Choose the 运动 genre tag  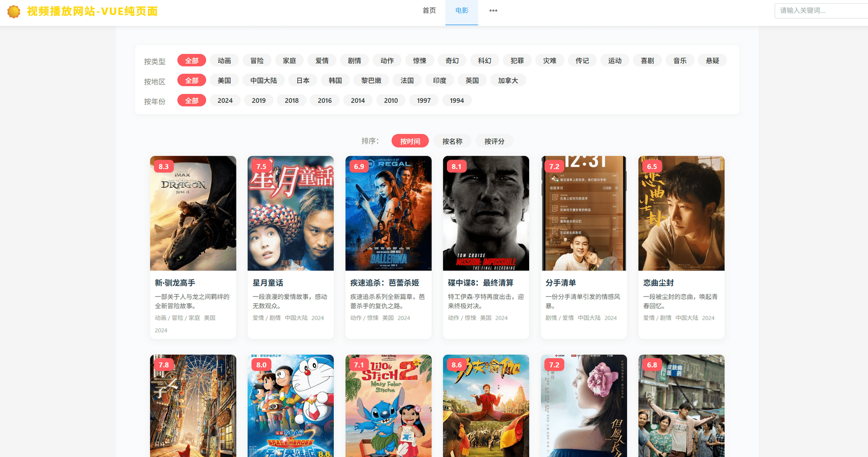(615, 61)
